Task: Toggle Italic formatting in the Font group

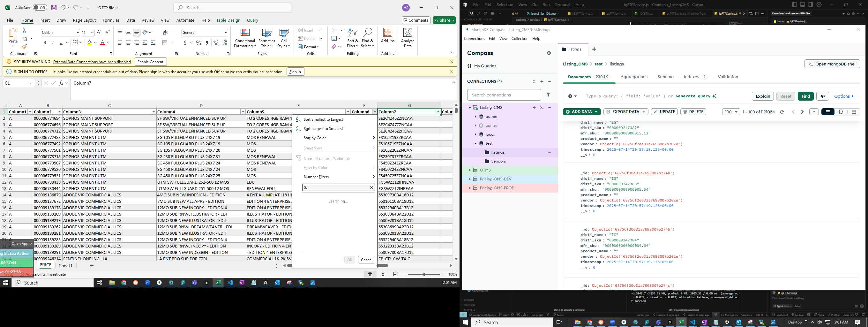Action: (x=53, y=43)
